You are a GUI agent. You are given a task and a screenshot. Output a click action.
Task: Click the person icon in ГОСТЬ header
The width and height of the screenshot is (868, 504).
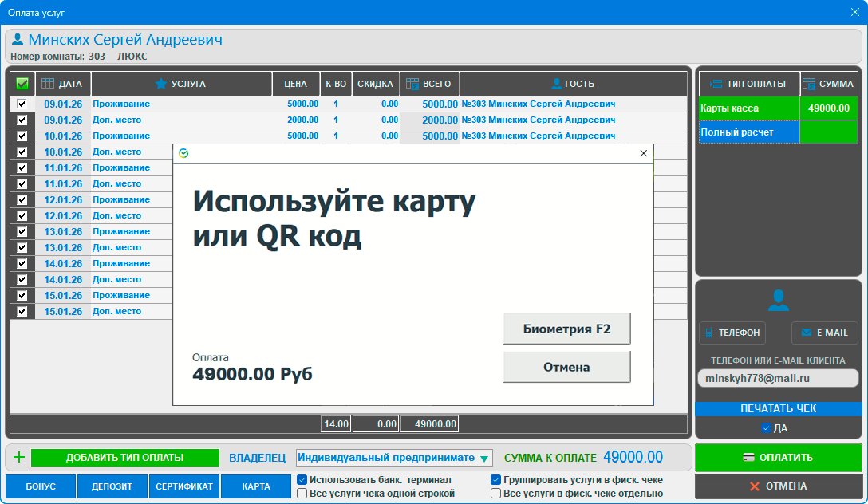tap(557, 84)
